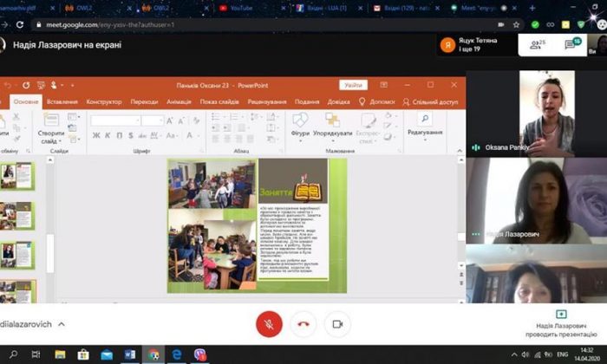The height and width of the screenshot is (364, 607).
Task: Open the Meet chat panel icon
Action: 571,43
